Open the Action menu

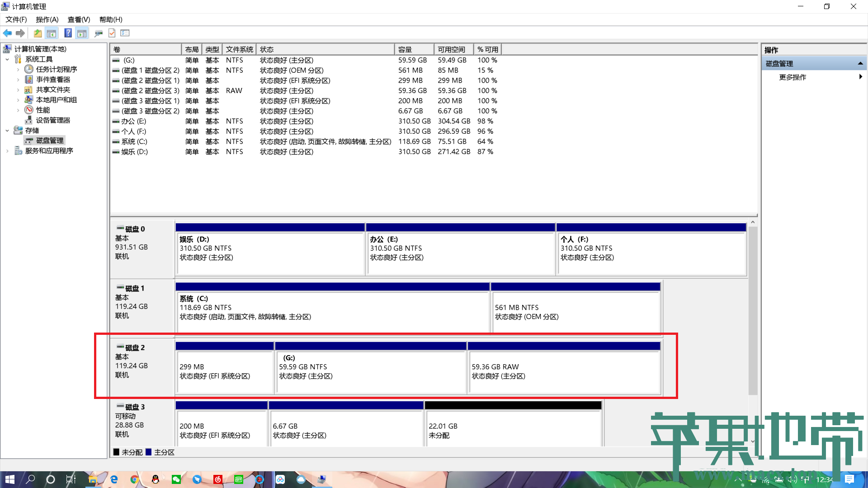click(47, 19)
